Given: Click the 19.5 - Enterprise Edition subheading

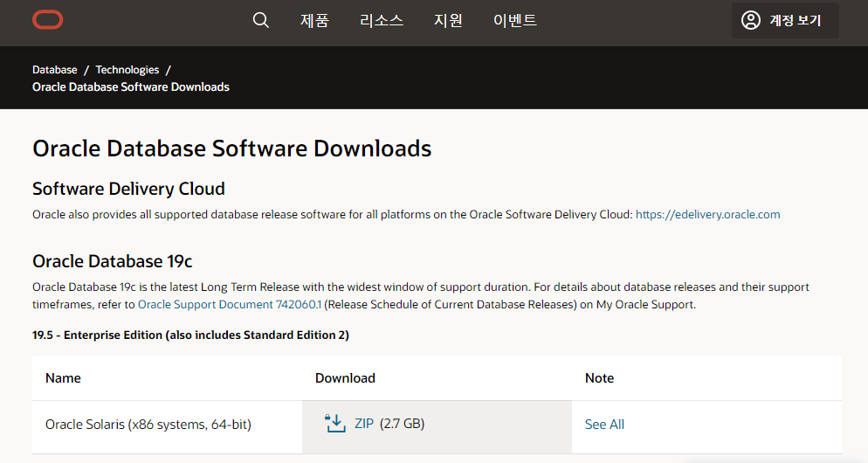Looking at the screenshot, I should point(190,335).
